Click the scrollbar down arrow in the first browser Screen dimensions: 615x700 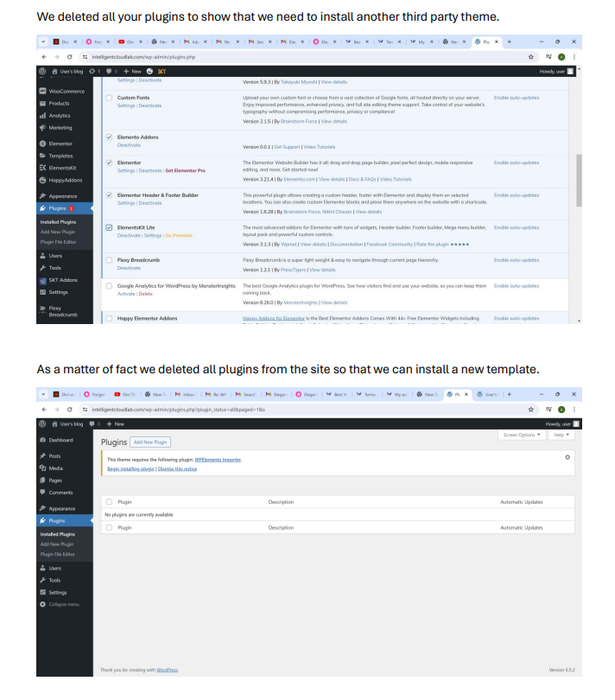coord(579,321)
